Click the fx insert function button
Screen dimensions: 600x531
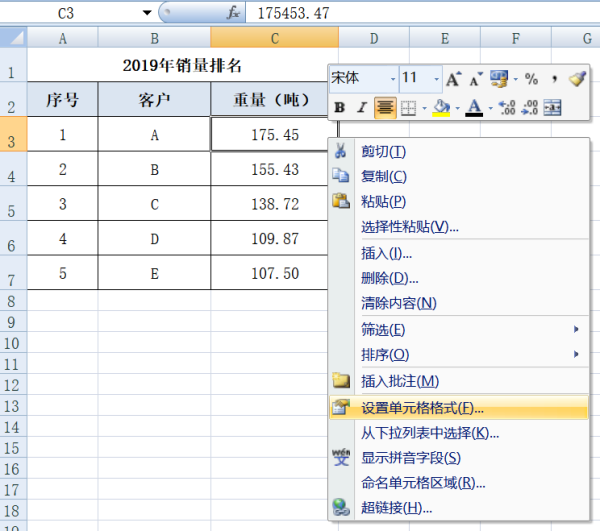[x=233, y=13]
